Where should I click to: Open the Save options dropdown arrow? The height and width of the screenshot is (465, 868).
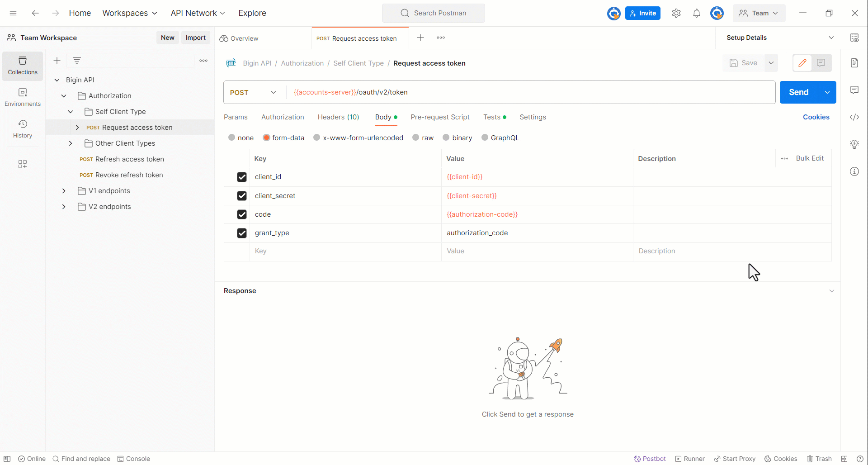(x=771, y=63)
